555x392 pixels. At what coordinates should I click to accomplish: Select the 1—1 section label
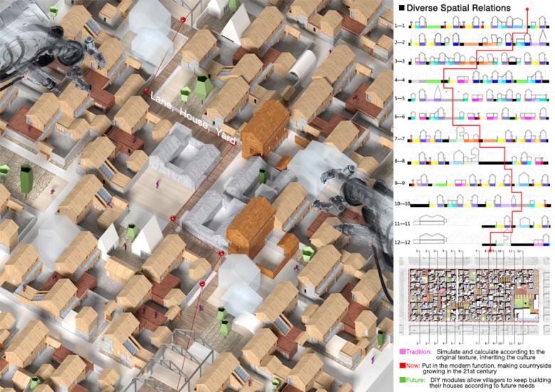pos(399,26)
